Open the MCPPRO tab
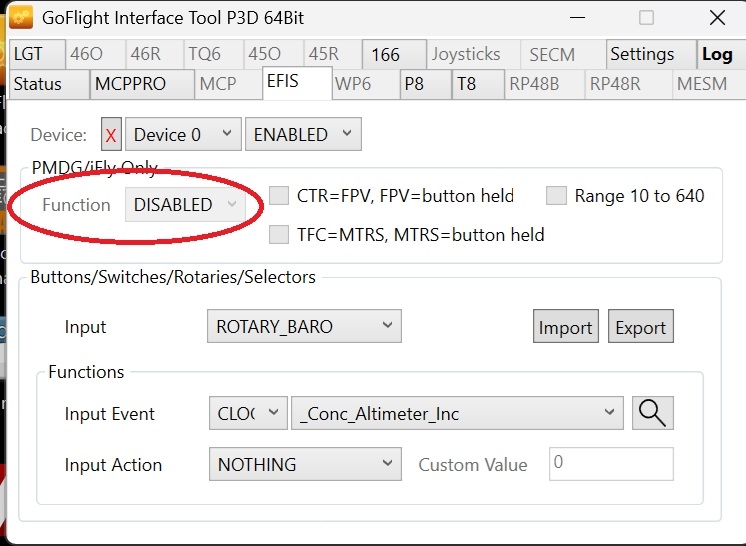Screen dimensions: 746x546 [x=142, y=84]
